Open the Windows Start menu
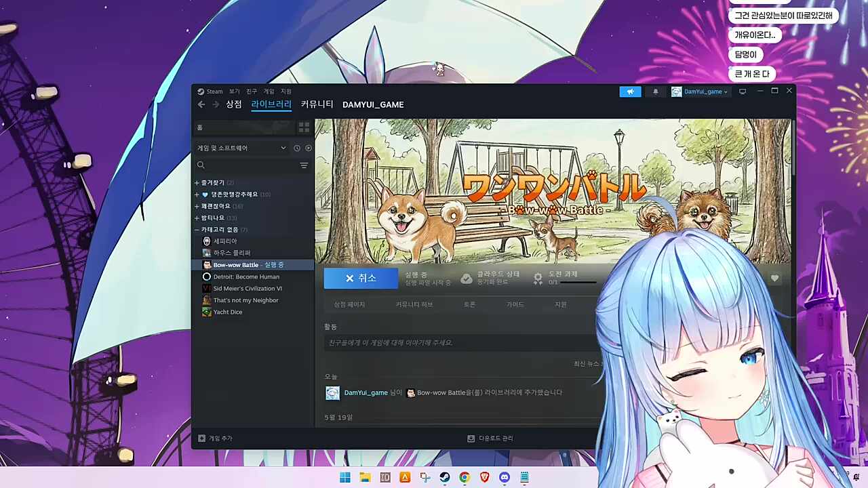 345,477
